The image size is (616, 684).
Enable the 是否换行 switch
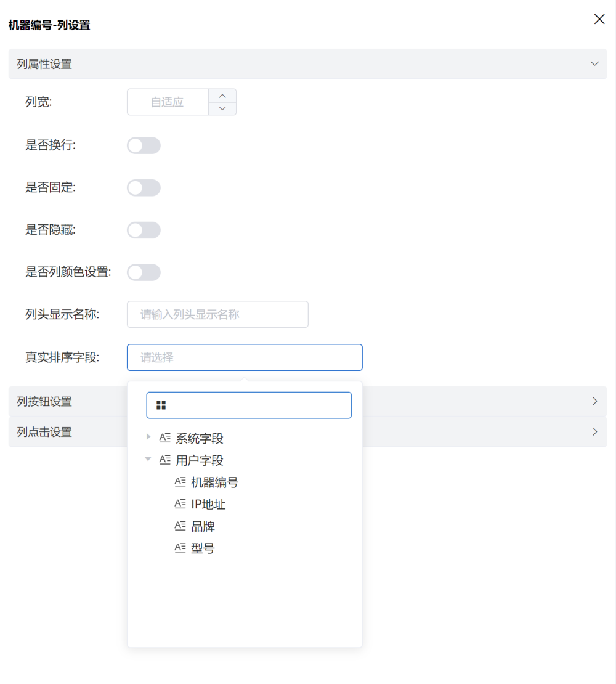[x=144, y=145]
